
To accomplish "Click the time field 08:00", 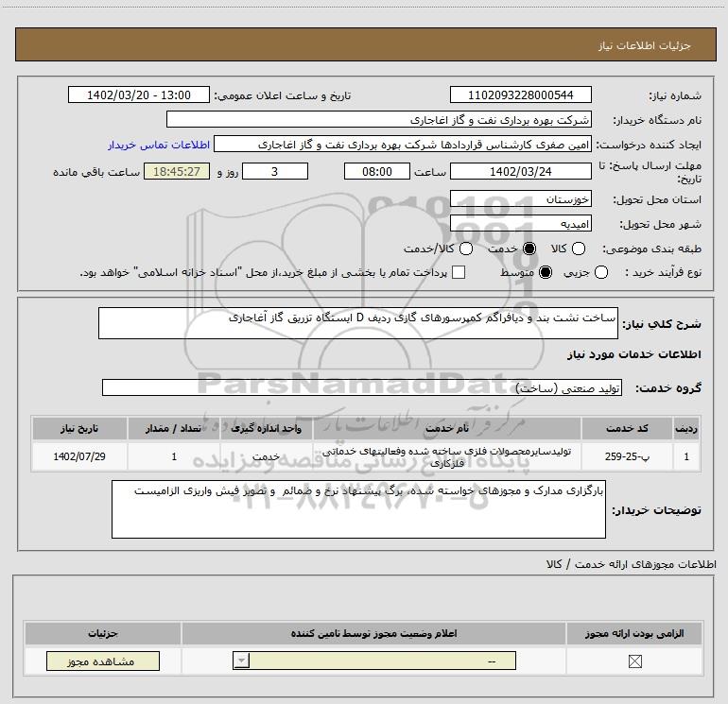I will pyautogui.click(x=377, y=171).
